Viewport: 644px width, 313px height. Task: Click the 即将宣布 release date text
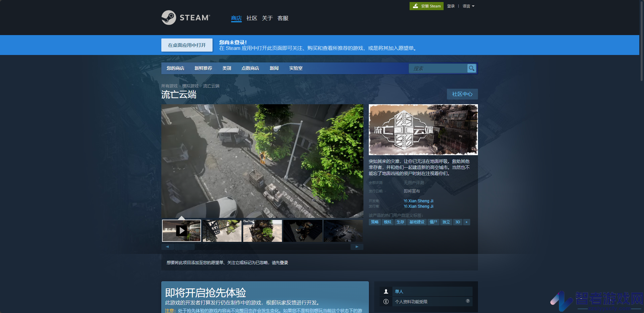412,191
